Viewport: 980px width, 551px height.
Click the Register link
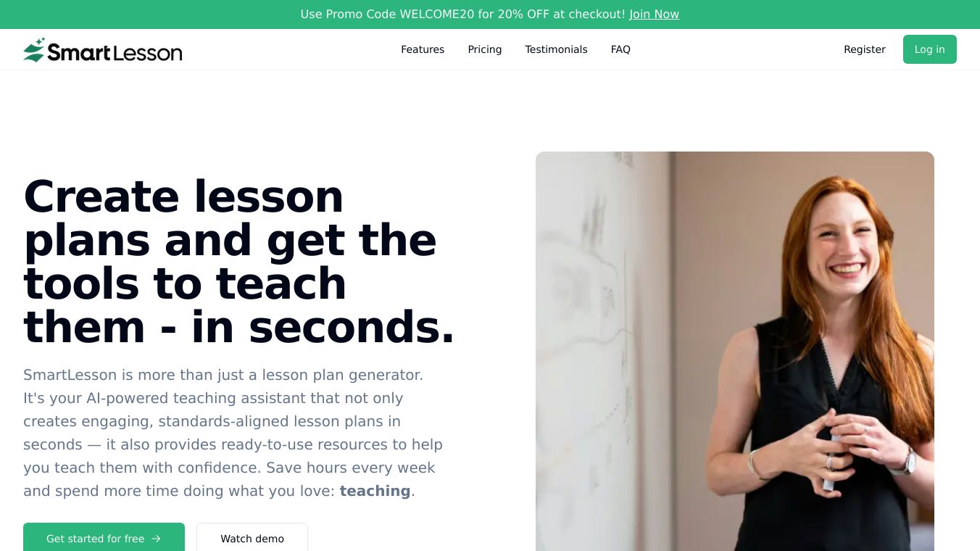865,49
